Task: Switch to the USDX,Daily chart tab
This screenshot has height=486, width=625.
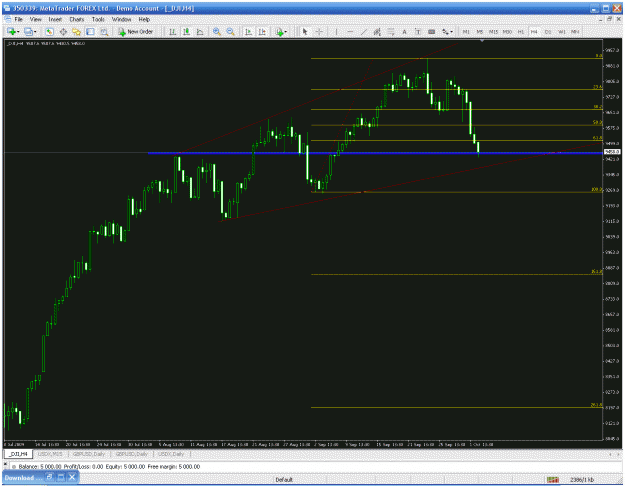Action: [x=171, y=454]
